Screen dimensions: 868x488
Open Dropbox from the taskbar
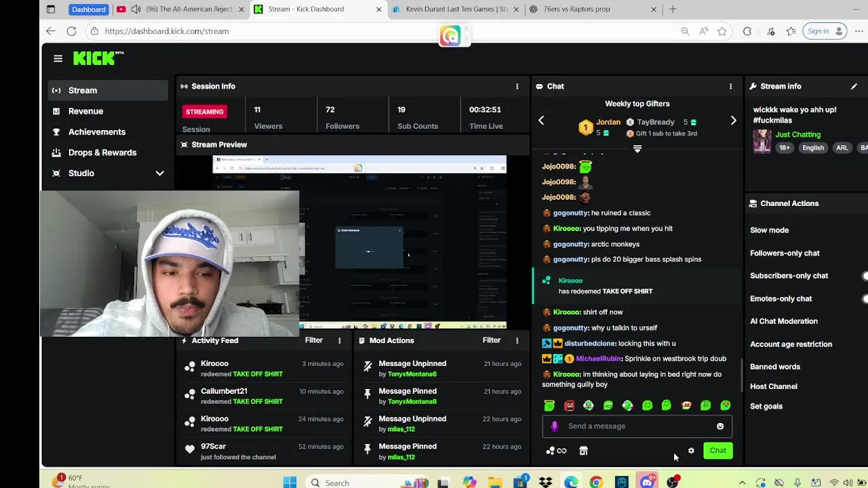click(546, 482)
